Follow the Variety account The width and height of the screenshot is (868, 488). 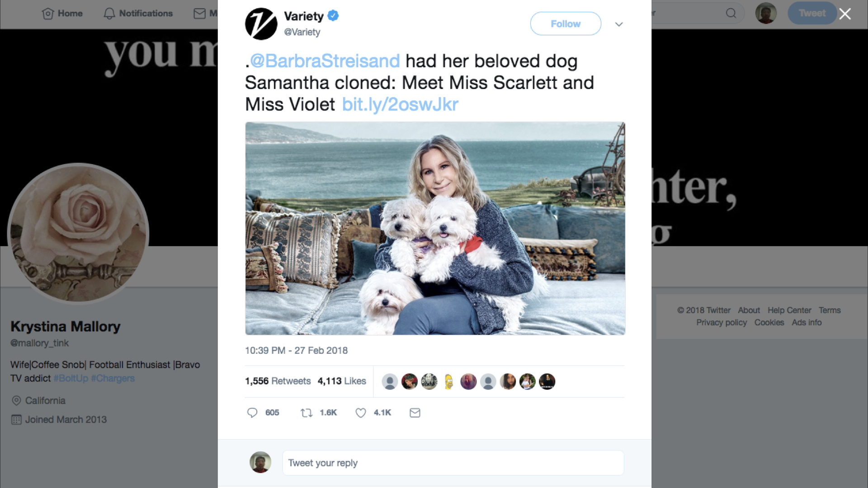tap(566, 23)
